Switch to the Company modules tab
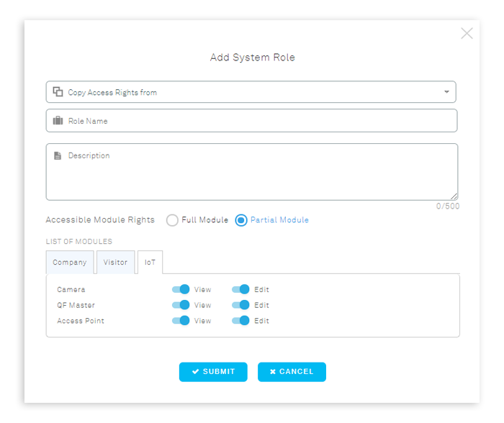 click(70, 263)
